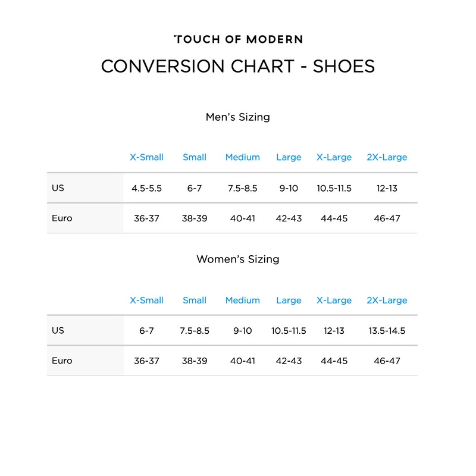
Task: Click men's US size 7.5-8.5 cell
Action: coord(242,189)
